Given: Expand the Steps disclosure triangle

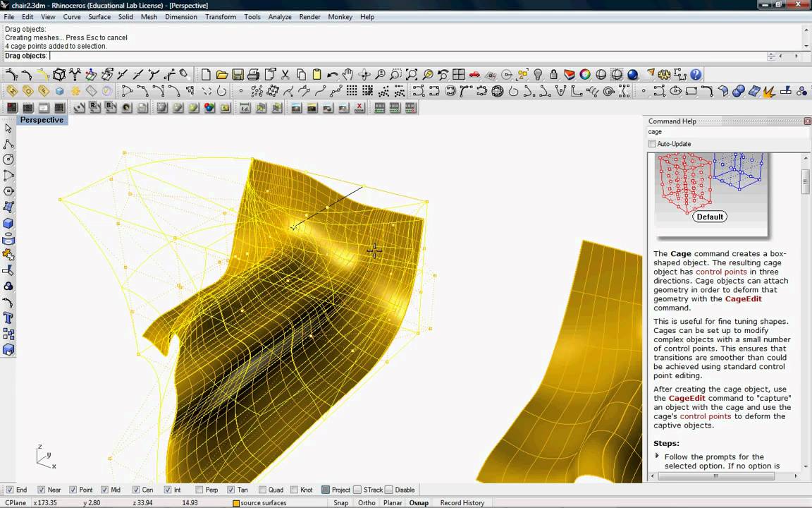Looking at the screenshot, I should point(657,456).
